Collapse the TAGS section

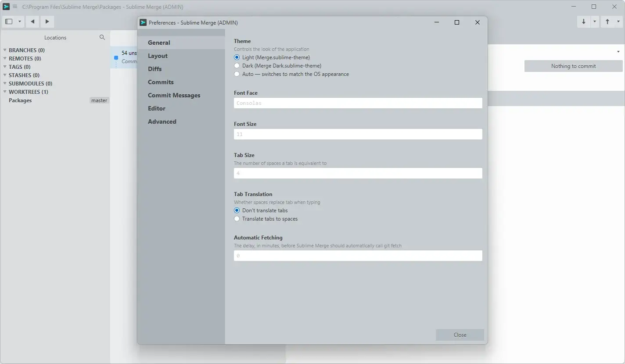5,67
